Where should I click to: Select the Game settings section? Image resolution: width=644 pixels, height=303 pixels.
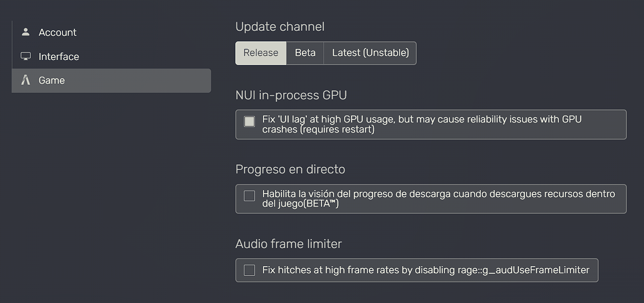pos(52,80)
